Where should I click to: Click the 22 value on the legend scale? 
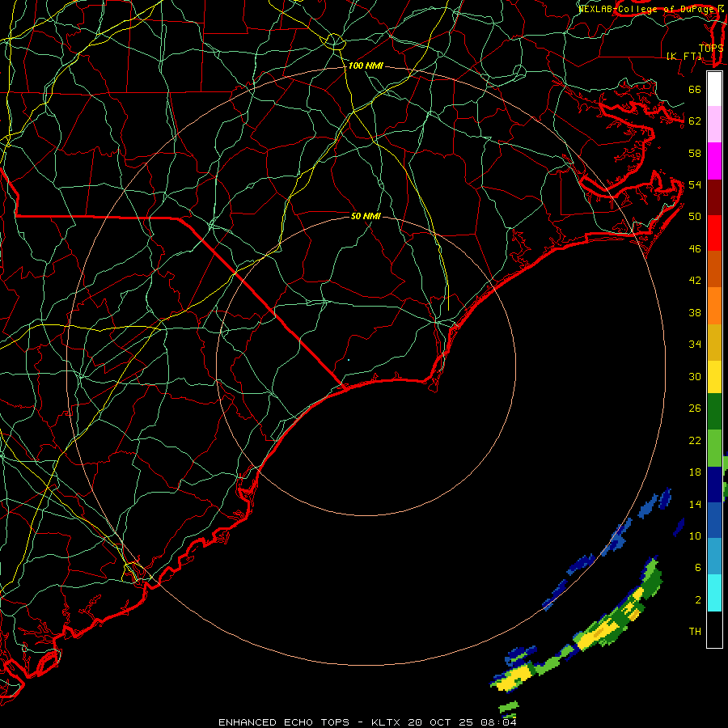pyautogui.click(x=695, y=440)
